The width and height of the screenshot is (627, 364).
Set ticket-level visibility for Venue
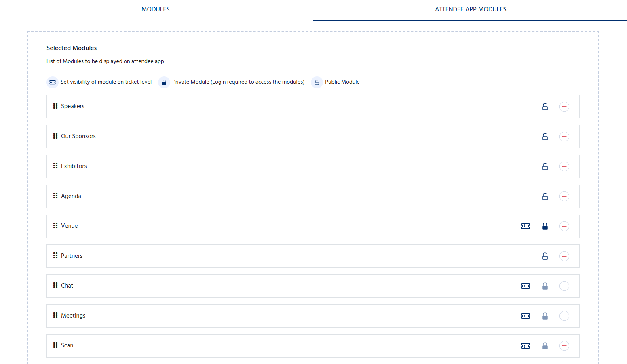[526, 226]
